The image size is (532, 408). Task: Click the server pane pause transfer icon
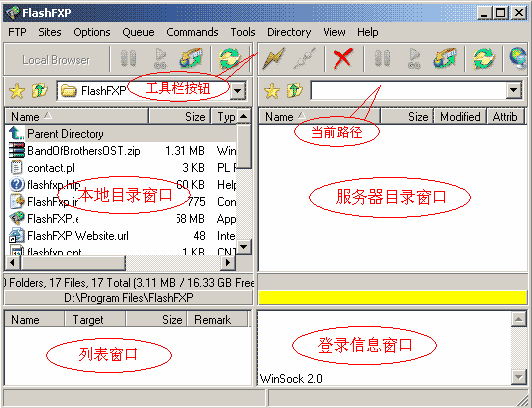point(382,59)
